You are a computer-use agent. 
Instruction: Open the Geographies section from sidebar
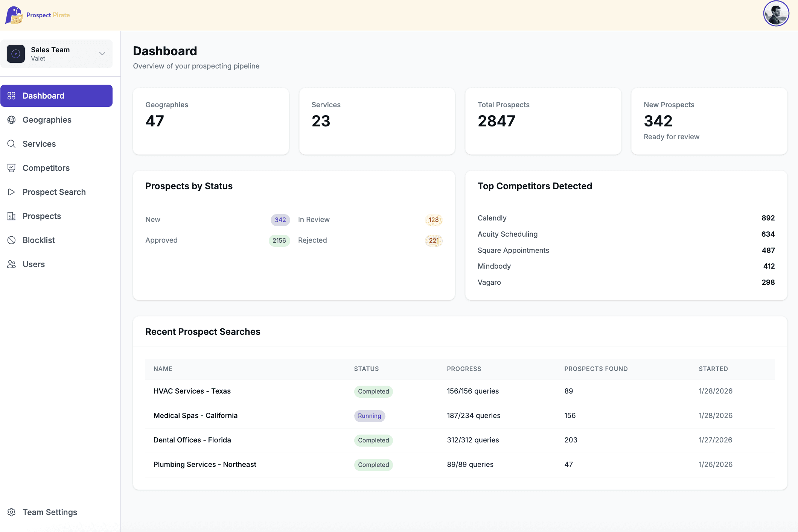point(47,120)
